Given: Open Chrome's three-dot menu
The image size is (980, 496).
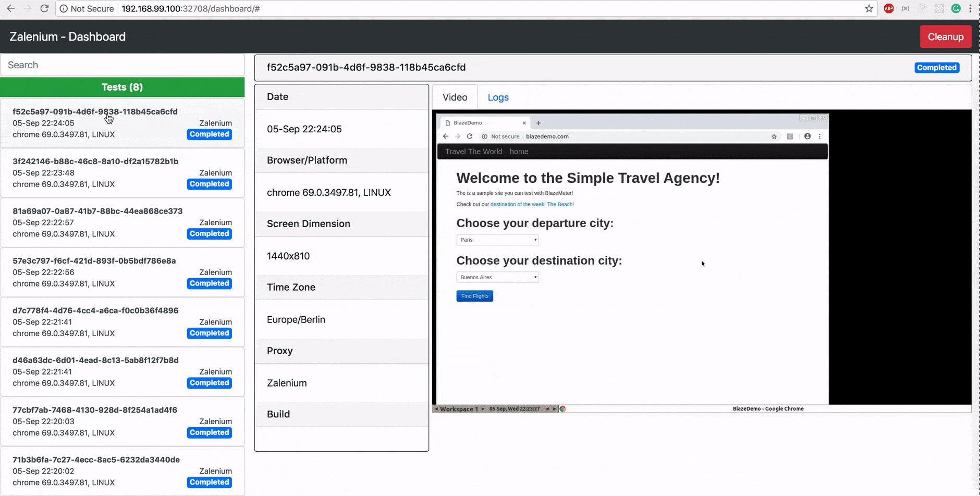Looking at the screenshot, I should [970, 8].
